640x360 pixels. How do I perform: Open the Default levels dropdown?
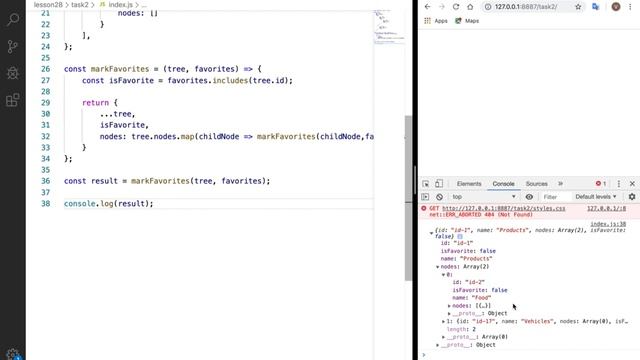pyautogui.click(x=596, y=197)
